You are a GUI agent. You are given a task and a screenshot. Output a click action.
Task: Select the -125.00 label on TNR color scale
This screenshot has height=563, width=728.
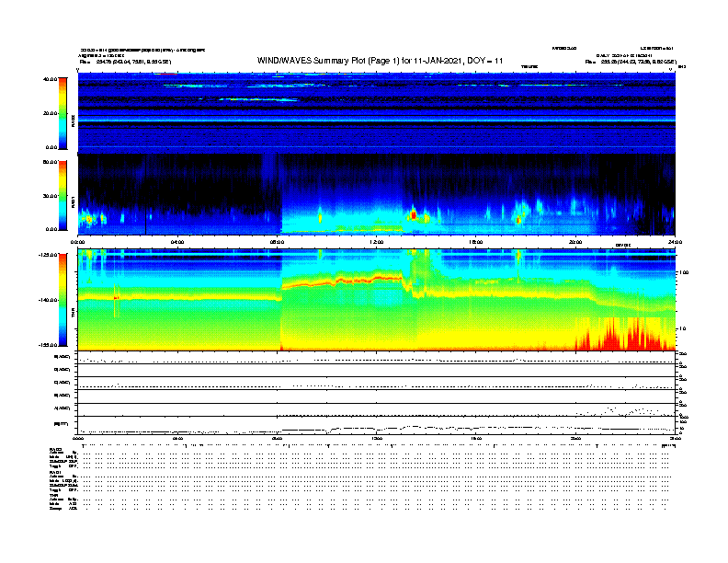pos(48,255)
